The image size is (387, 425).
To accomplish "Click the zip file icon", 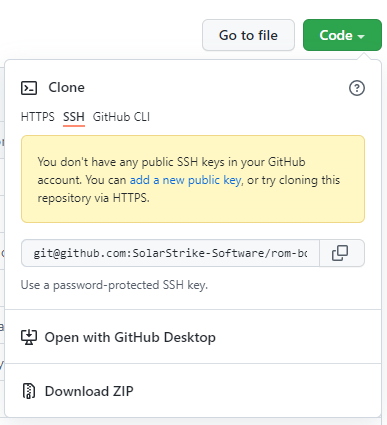I will click(x=29, y=391).
